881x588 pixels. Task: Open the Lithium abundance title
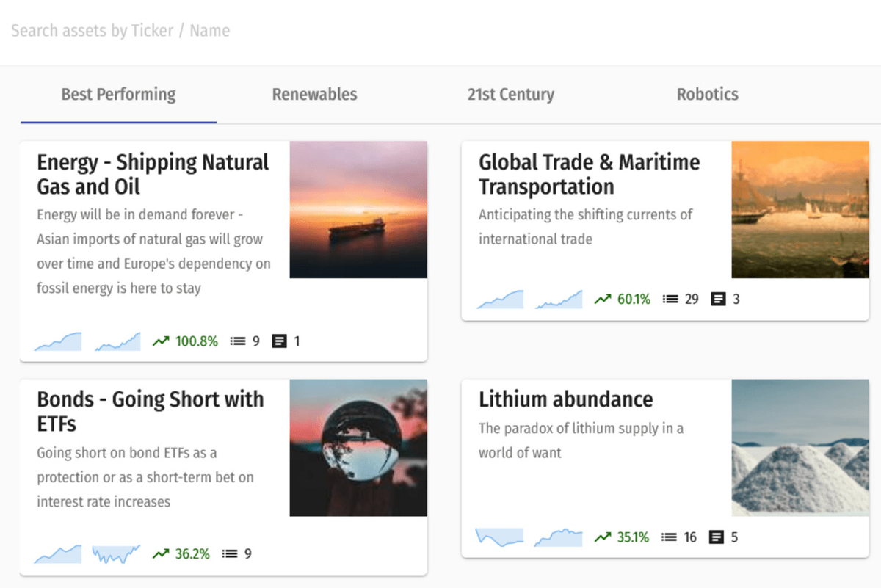(x=565, y=399)
